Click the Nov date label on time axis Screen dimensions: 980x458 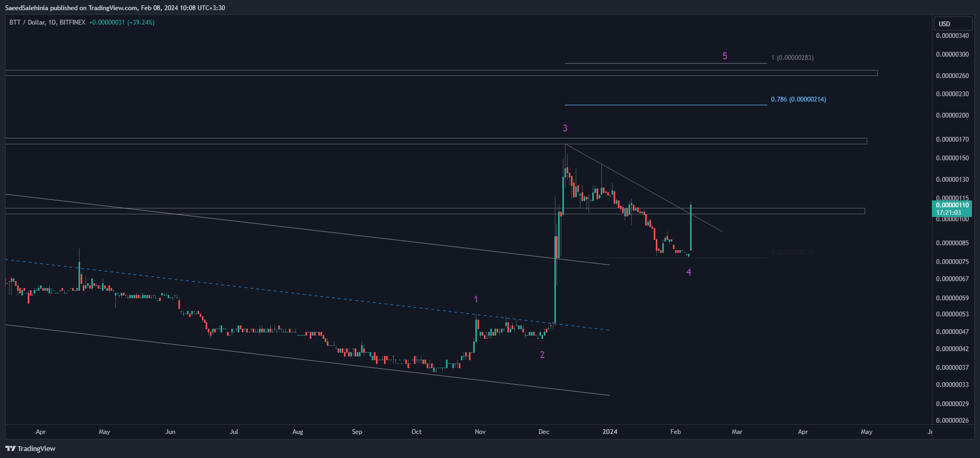[480, 432]
